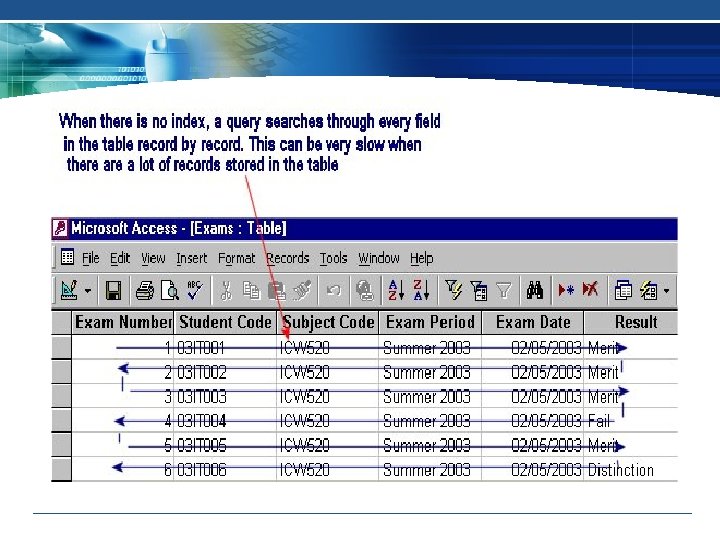Open Filter By Form funnel icon
This screenshot has height=540, width=720.
478,291
